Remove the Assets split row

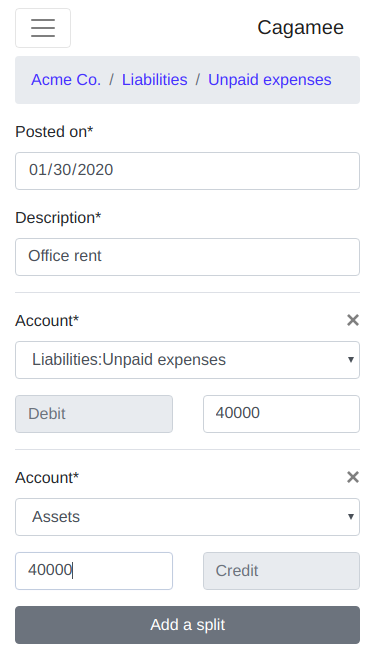pyautogui.click(x=352, y=477)
